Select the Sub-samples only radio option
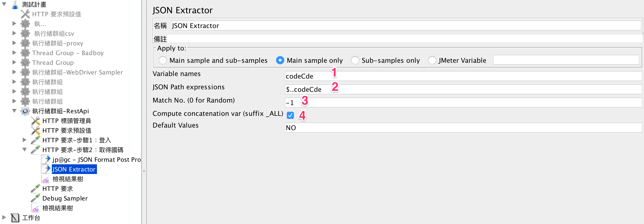The height and width of the screenshot is (224, 644). [355, 60]
